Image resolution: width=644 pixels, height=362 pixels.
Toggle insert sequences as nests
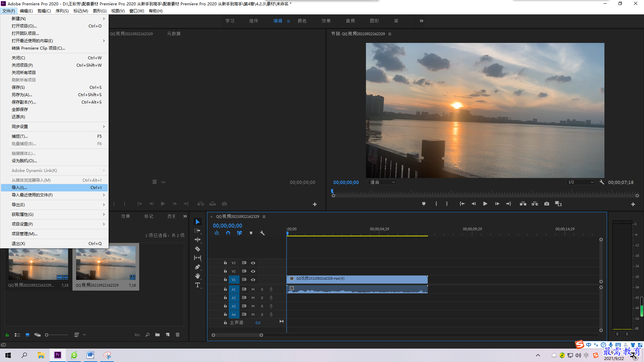click(217, 233)
